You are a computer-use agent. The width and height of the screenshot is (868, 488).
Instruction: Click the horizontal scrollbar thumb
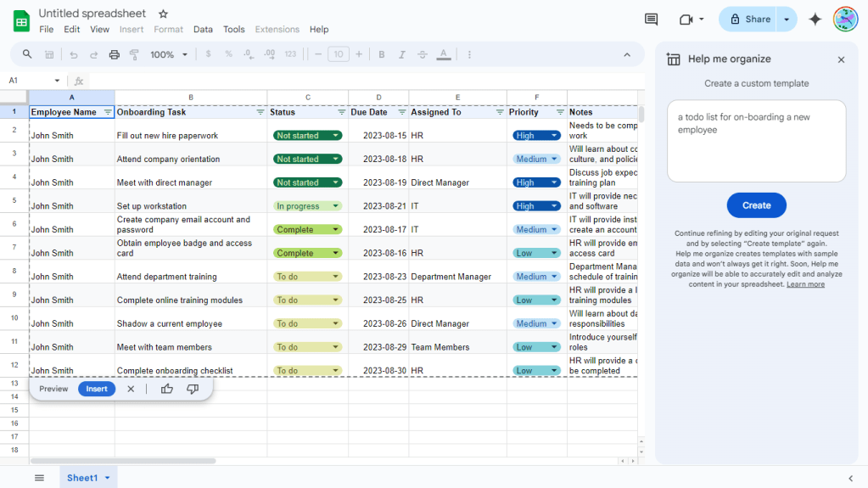(x=123, y=461)
